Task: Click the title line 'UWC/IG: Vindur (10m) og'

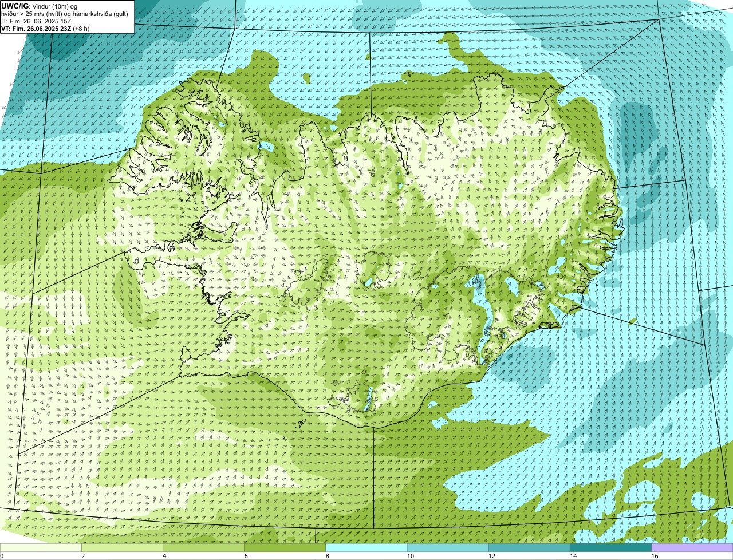Action: [39, 6]
